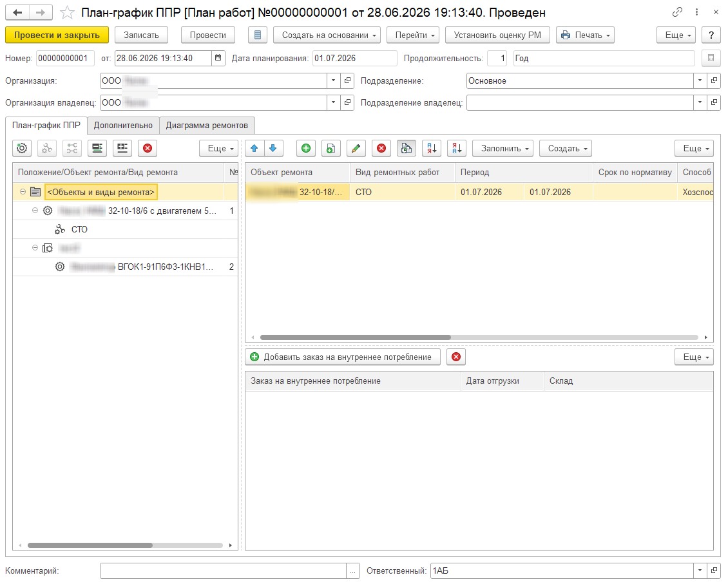Click the repairs table horizontal scrollbar
This screenshot has height=584, width=728.
click(x=355, y=337)
